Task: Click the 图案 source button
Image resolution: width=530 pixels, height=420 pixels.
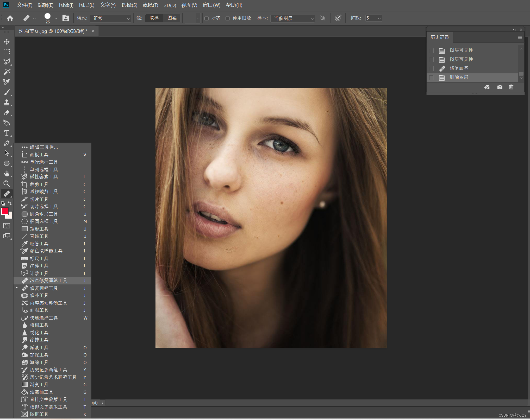Action: tap(172, 18)
